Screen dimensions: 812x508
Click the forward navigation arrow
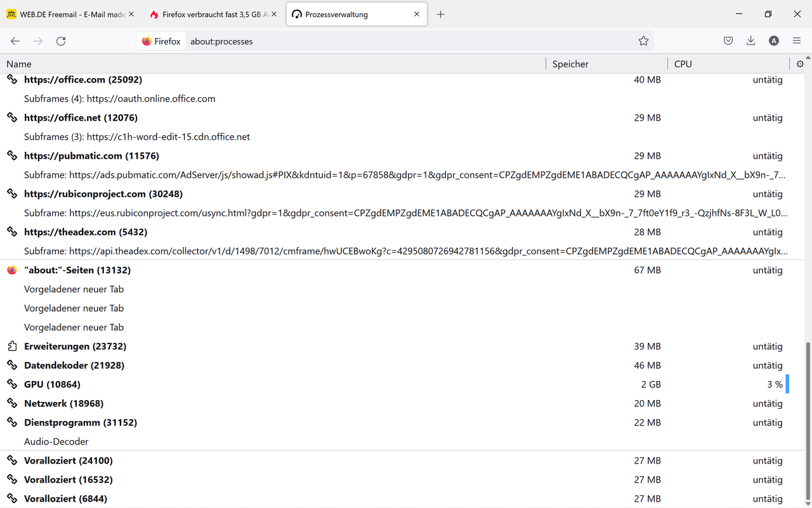tap(38, 41)
